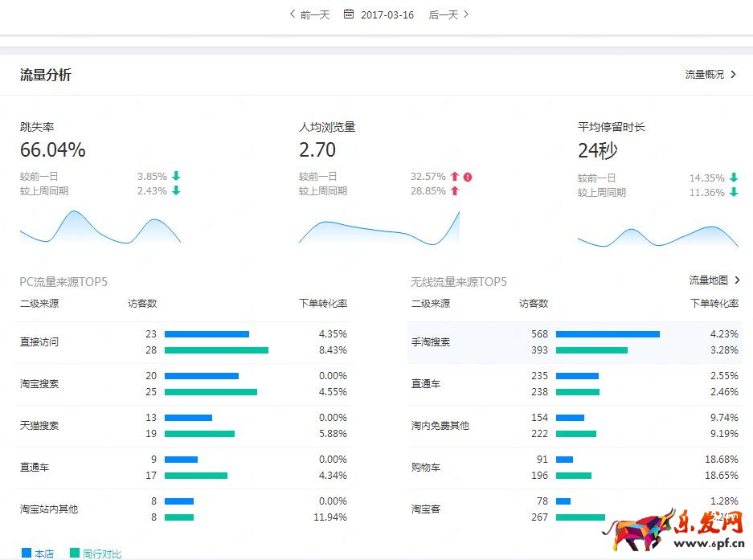Click the green down arrow beside 3.85%
753x560 pixels.
(x=176, y=177)
